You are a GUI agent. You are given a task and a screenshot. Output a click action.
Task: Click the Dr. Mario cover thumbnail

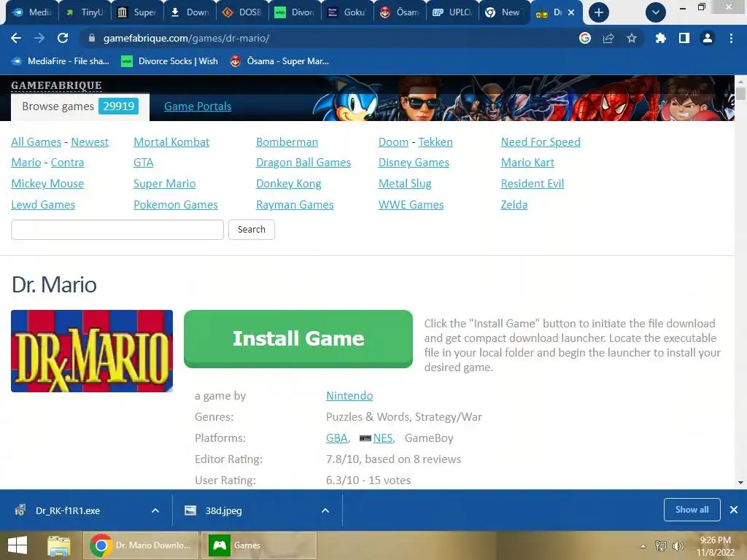pos(92,351)
